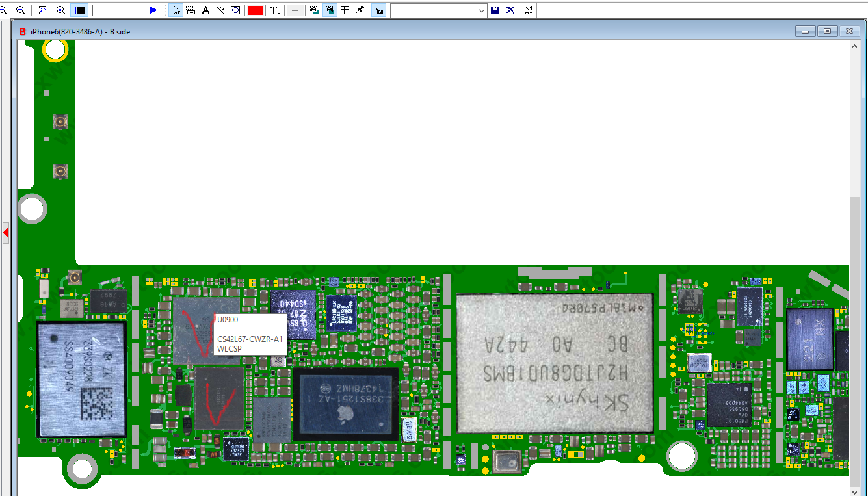Click the Apple 338S1251-AZ chip
868x496 pixels.
point(345,404)
